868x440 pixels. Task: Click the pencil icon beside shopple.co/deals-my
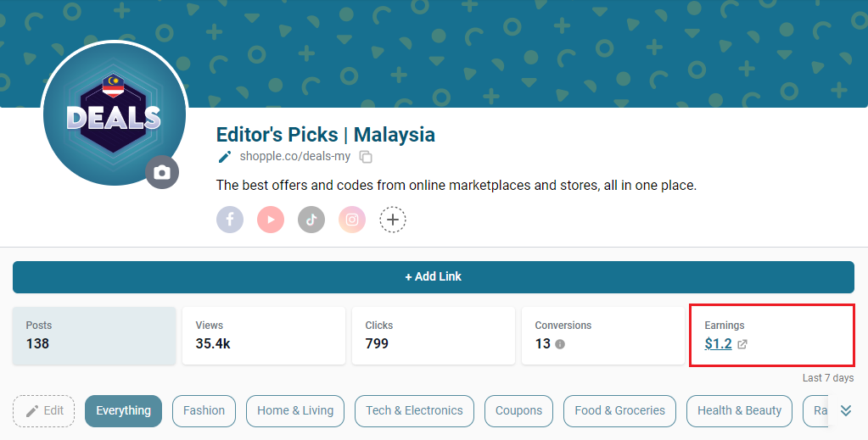click(225, 157)
